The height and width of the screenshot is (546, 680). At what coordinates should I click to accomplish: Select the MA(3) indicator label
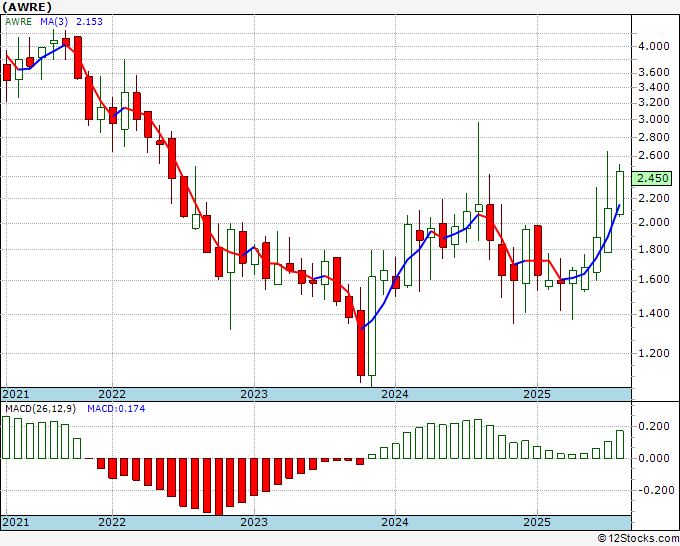coord(55,22)
